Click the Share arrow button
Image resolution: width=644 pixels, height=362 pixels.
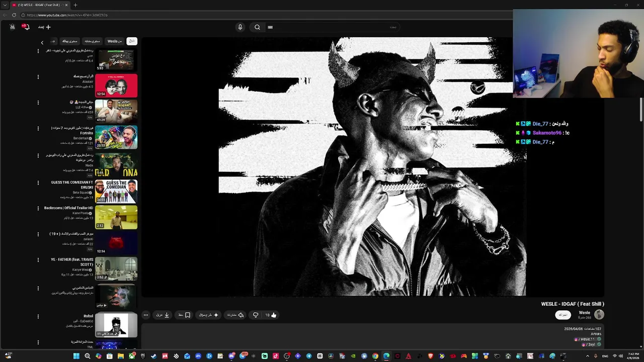click(x=235, y=315)
